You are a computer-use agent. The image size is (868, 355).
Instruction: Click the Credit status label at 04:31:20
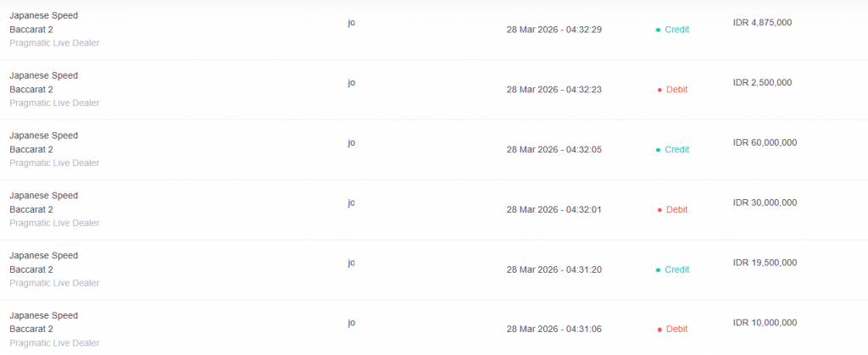coord(676,270)
